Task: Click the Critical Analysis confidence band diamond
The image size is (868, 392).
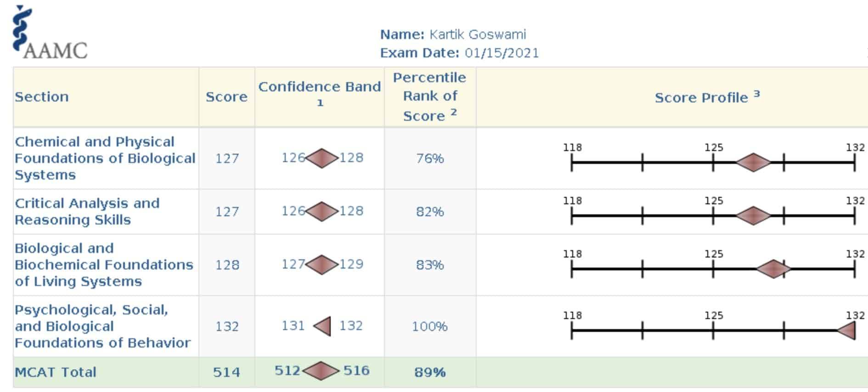Action: click(322, 212)
